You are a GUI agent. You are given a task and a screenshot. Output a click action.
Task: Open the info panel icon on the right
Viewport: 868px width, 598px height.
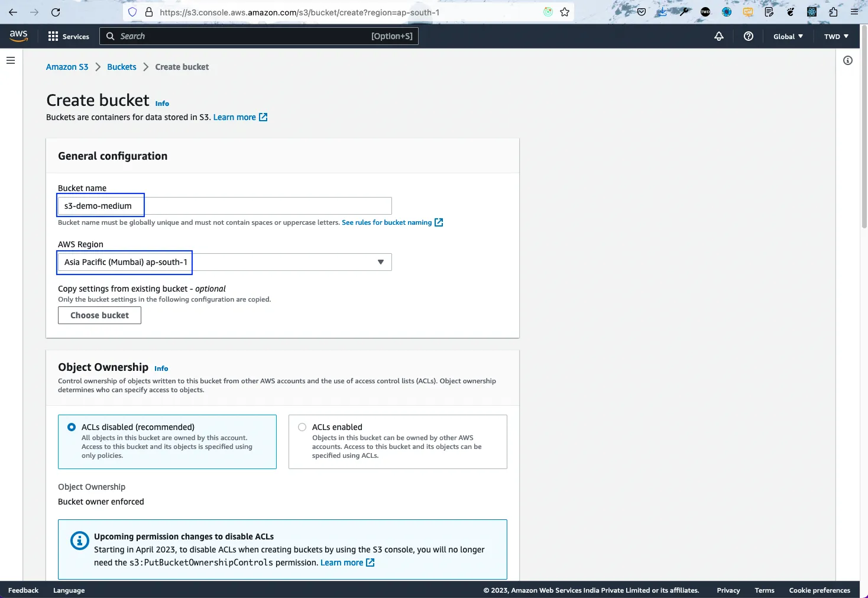[848, 60]
